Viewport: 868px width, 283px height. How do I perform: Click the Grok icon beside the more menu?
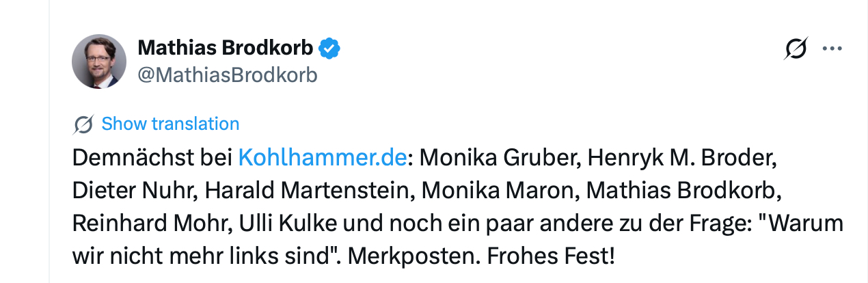[796, 49]
